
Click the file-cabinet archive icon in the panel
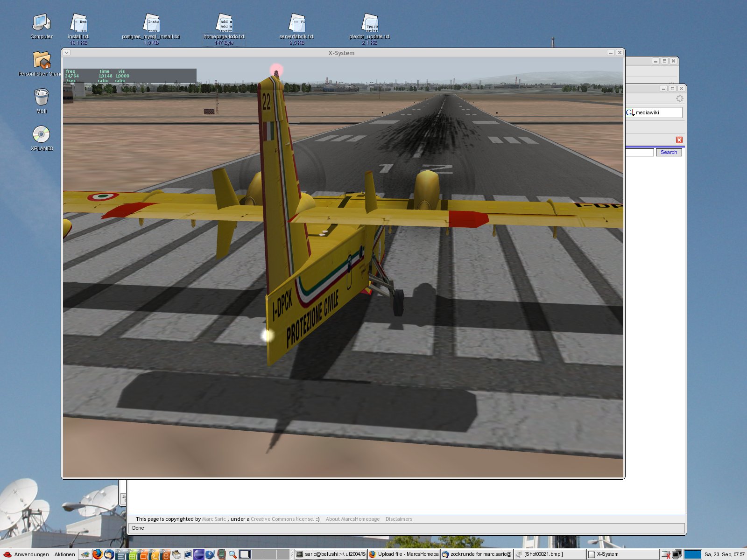(x=177, y=554)
